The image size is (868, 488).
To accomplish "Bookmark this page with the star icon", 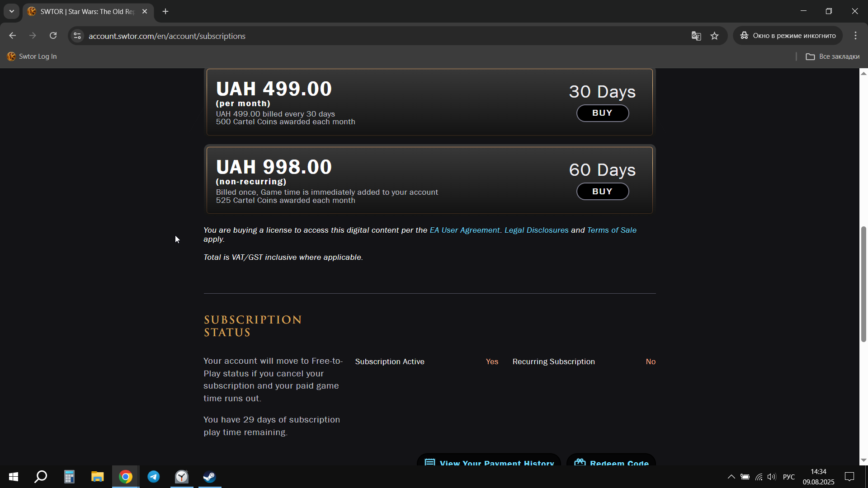I will [x=714, y=36].
